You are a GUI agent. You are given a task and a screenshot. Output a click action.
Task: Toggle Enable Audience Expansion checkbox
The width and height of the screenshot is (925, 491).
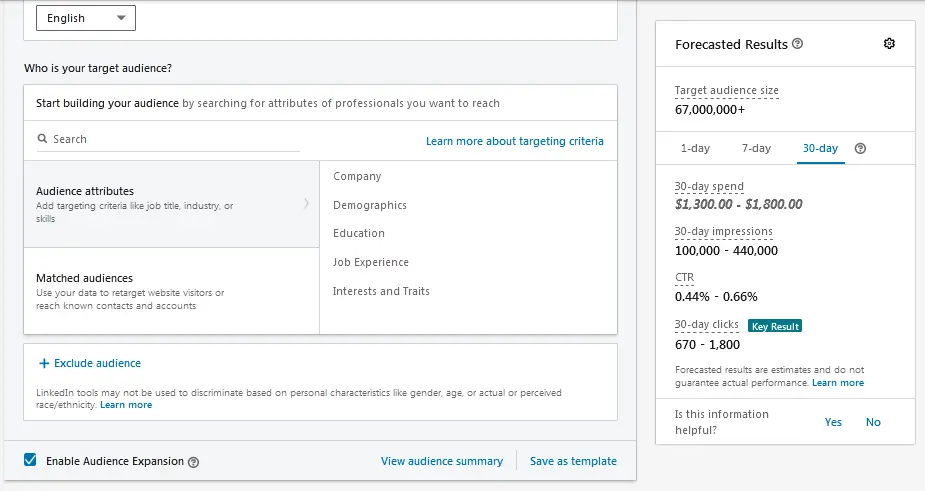(31, 461)
